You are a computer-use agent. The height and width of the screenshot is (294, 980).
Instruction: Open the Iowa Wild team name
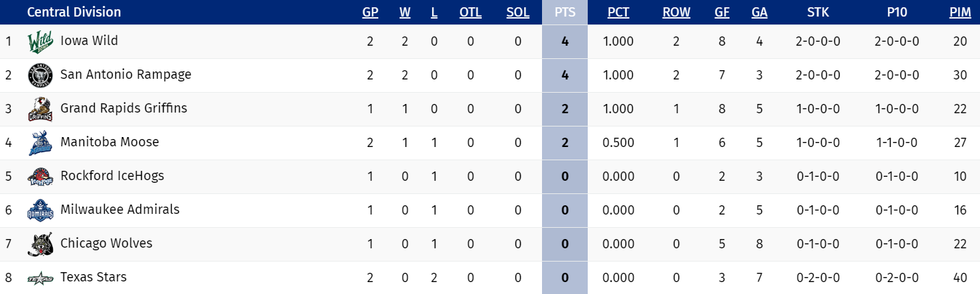(89, 41)
